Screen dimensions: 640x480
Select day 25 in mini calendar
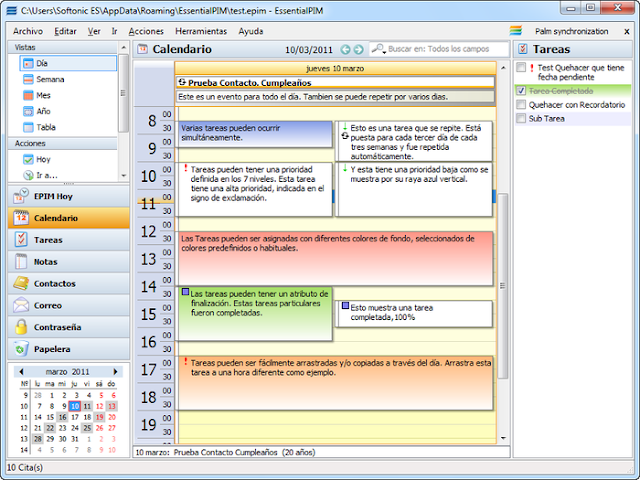87,428
